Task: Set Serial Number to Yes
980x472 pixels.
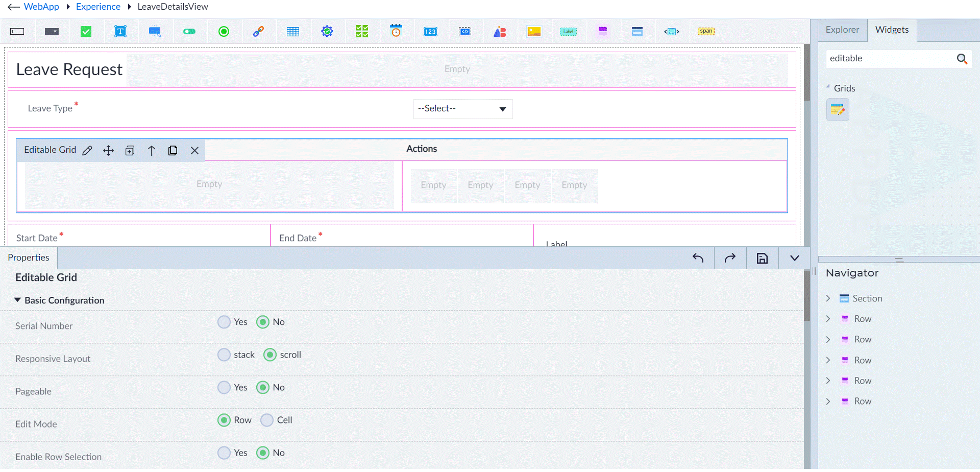Action: pyautogui.click(x=224, y=322)
